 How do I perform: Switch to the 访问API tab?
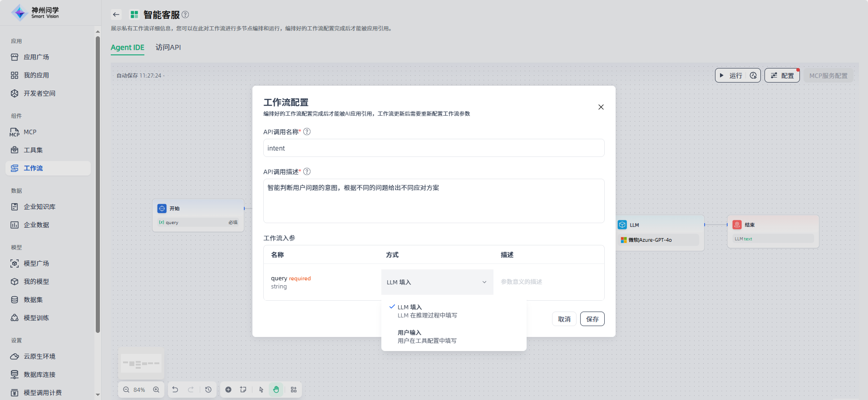168,47
